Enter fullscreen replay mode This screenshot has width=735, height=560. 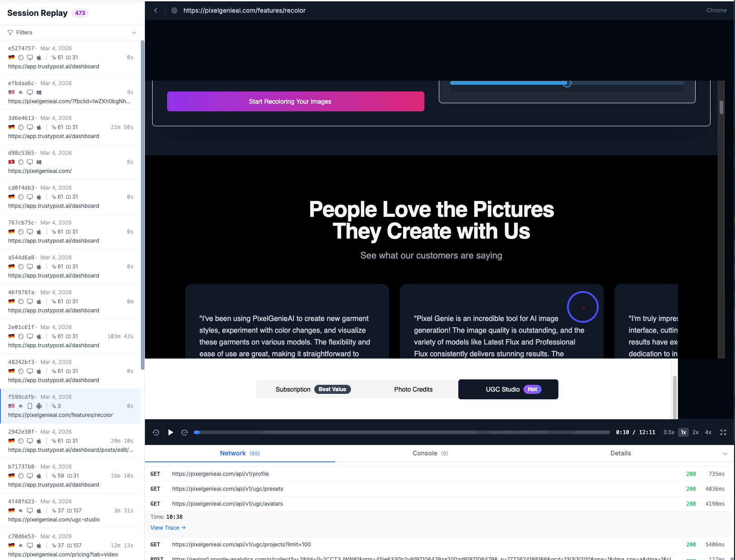723,432
